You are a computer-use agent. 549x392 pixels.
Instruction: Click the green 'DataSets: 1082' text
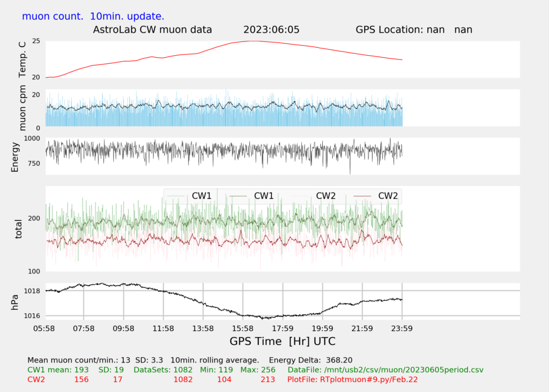(x=163, y=370)
